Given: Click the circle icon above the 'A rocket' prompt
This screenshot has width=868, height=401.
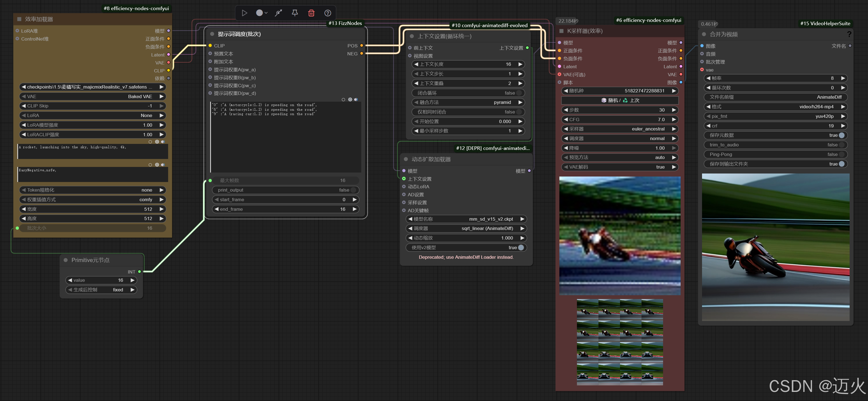Looking at the screenshot, I should (150, 142).
